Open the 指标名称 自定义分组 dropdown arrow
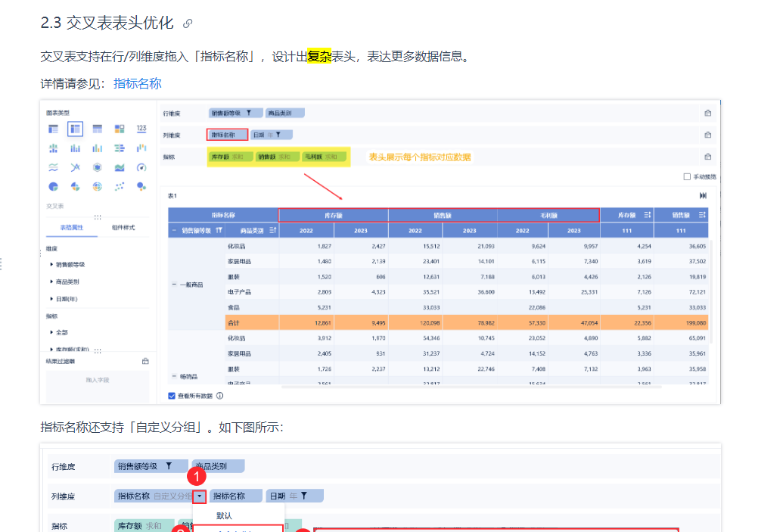Screen dimensions: 780x532 coord(199,496)
